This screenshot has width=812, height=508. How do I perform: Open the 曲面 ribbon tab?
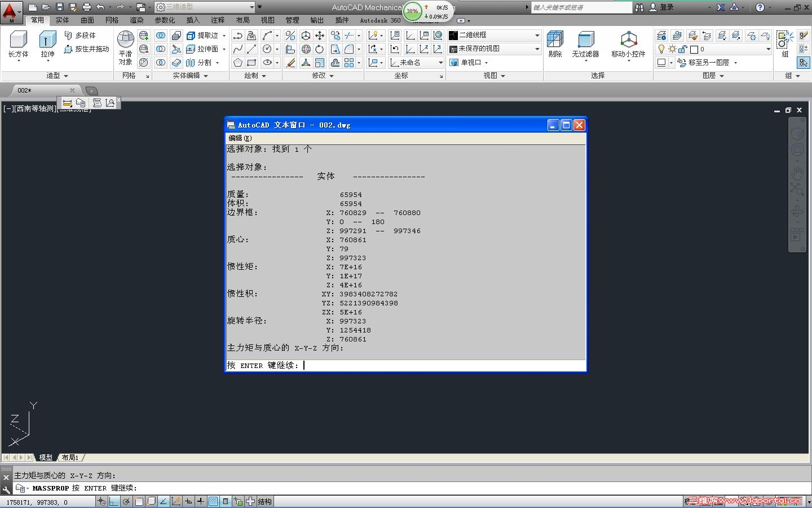coord(87,20)
